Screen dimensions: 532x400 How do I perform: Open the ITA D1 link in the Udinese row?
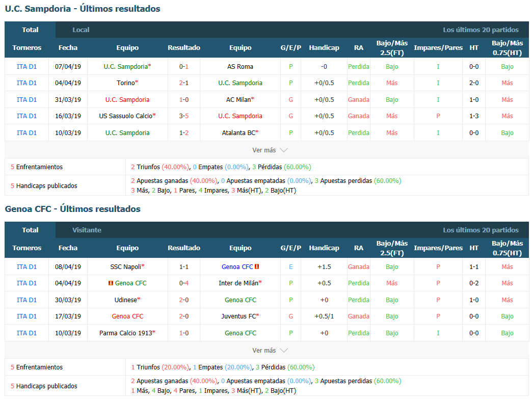click(x=27, y=300)
